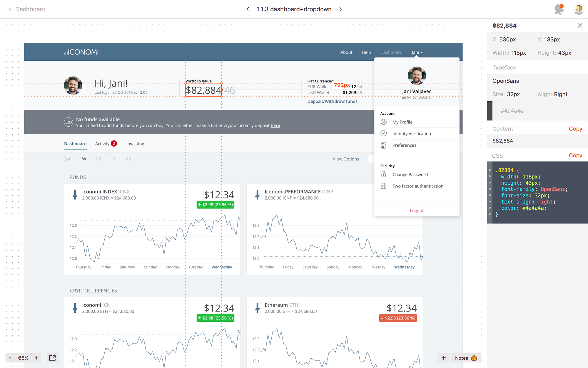This screenshot has height=368, width=588.
Task: Click the Two factor authentication lock icon
Action: click(x=384, y=186)
